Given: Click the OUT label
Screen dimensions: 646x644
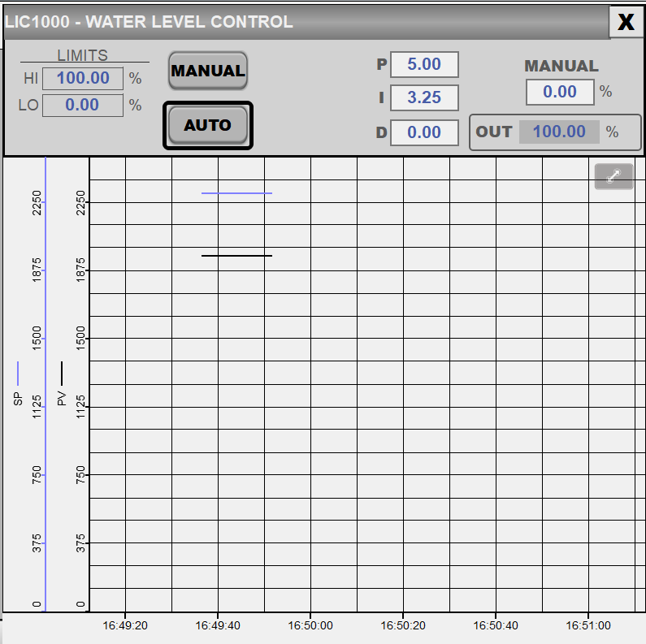Looking at the screenshot, I should tap(494, 132).
